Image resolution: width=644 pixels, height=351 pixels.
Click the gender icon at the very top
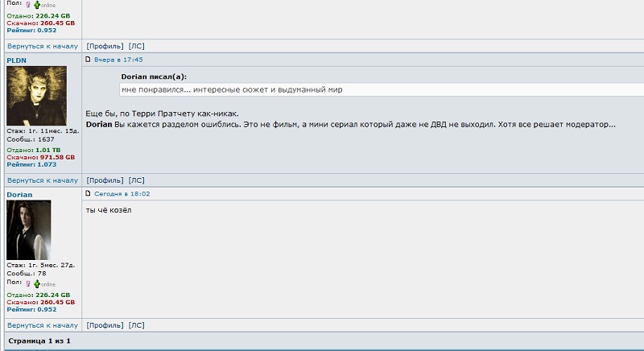pyautogui.click(x=27, y=5)
